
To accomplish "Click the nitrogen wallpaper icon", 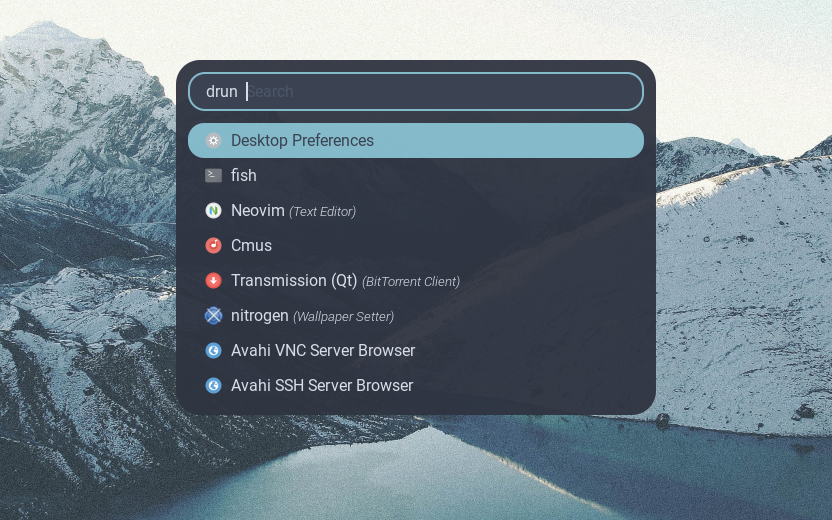I will click(213, 316).
